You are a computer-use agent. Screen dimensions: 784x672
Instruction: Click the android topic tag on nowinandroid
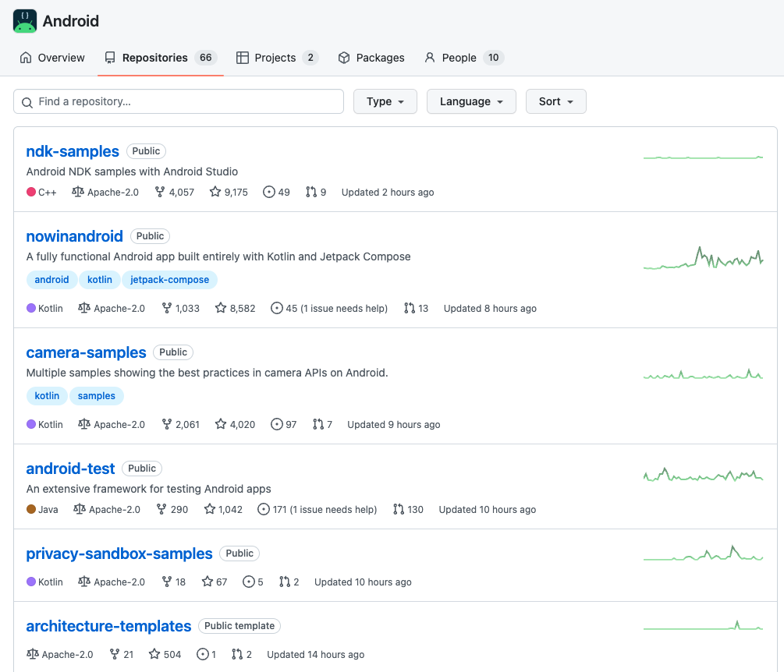point(52,280)
